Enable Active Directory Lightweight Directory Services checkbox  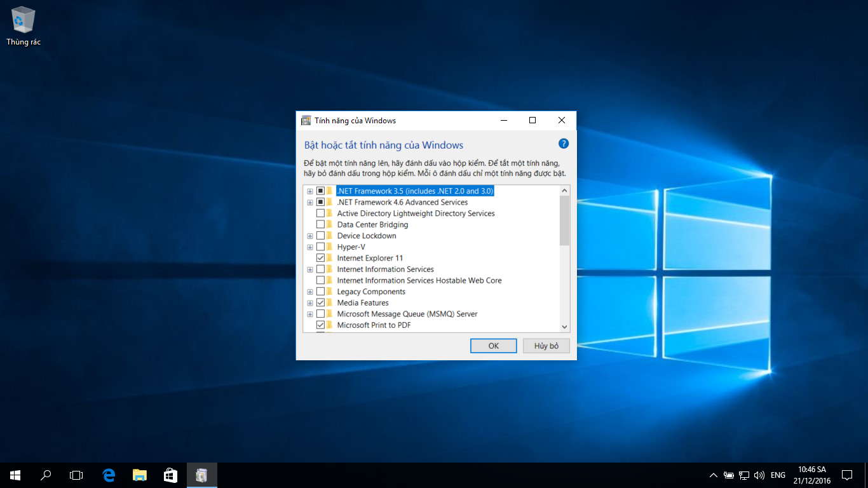pyautogui.click(x=320, y=213)
